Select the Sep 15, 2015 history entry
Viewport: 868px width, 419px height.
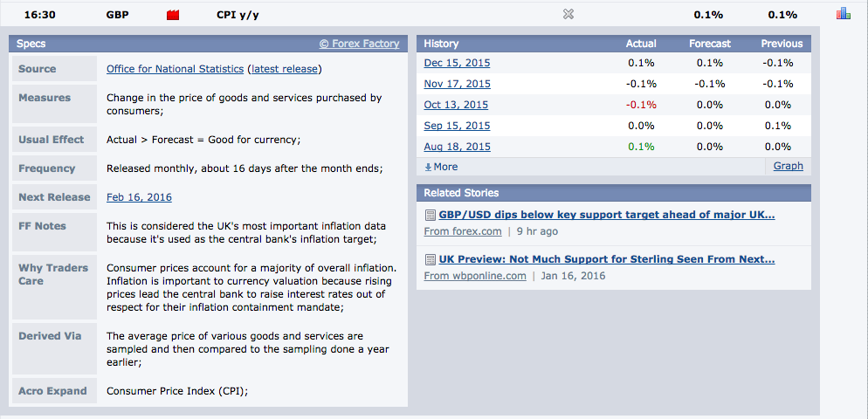pyautogui.click(x=457, y=126)
